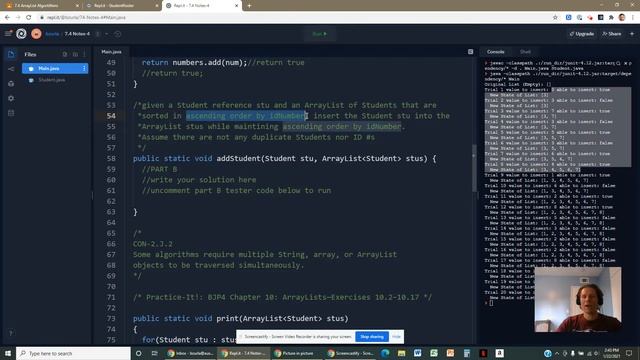Viewport: 640px width, 360px height.
Task: Open the Replit hamburger sidebar menu
Action: pos(8,34)
